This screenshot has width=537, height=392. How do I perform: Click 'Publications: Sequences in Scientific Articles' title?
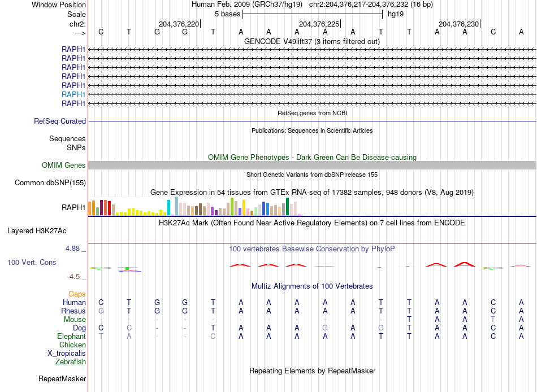312,131
